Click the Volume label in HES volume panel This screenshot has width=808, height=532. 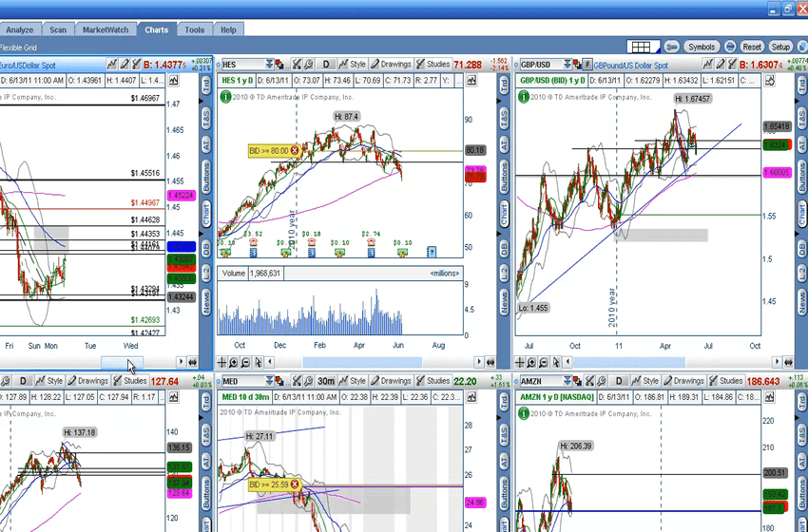click(234, 273)
